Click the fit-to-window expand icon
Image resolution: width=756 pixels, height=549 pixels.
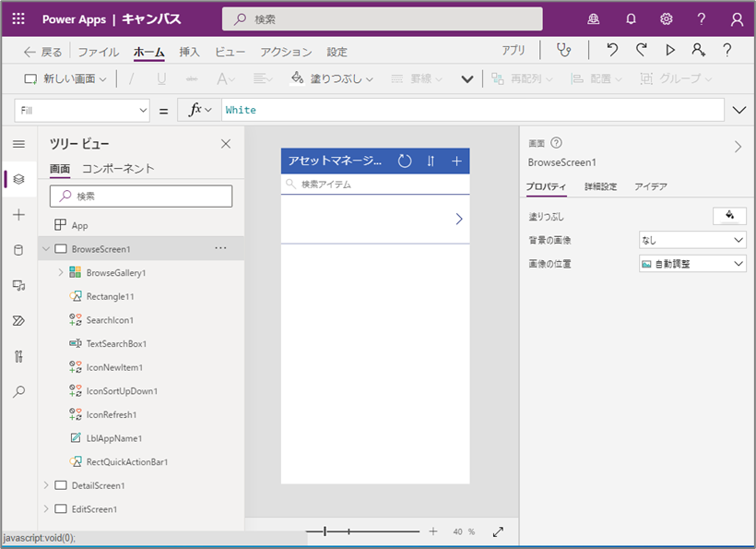tap(498, 531)
